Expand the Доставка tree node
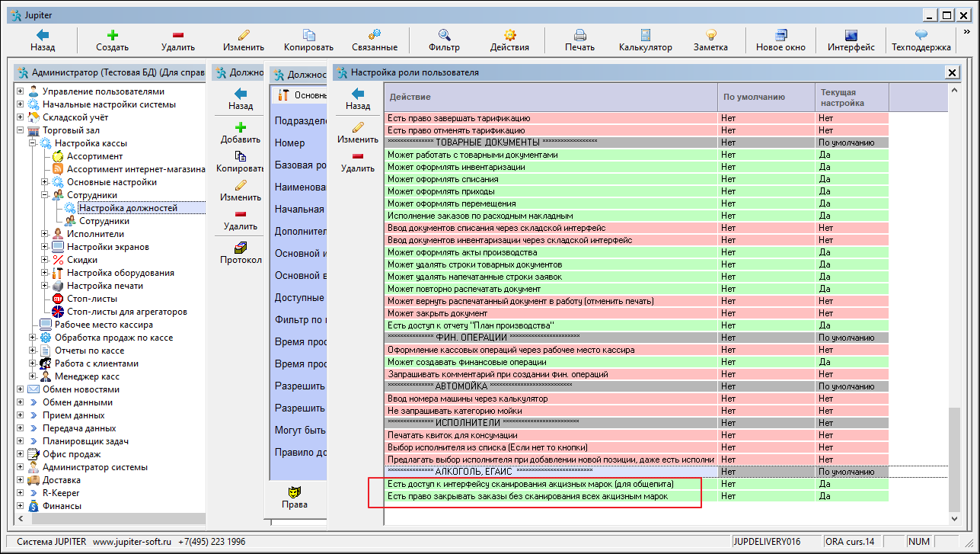 click(x=21, y=480)
